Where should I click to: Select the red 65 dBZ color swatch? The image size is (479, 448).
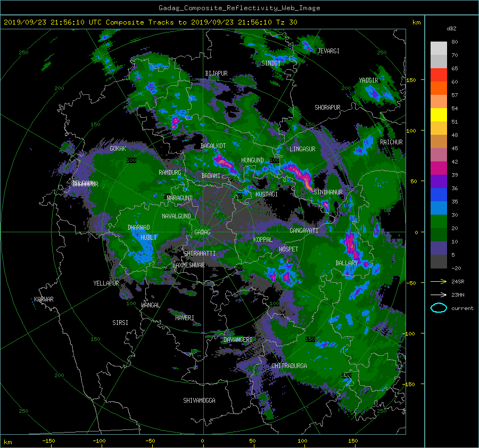point(439,75)
